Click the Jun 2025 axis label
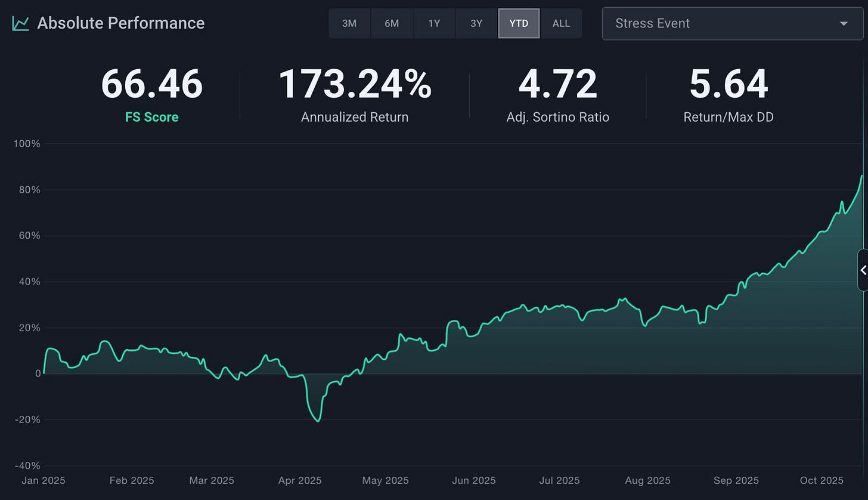 [475, 480]
